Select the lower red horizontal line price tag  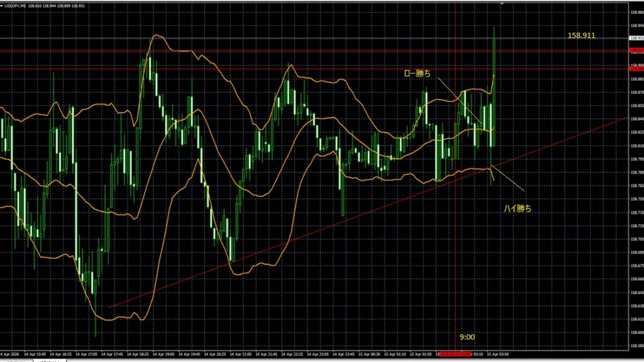coord(636,68)
